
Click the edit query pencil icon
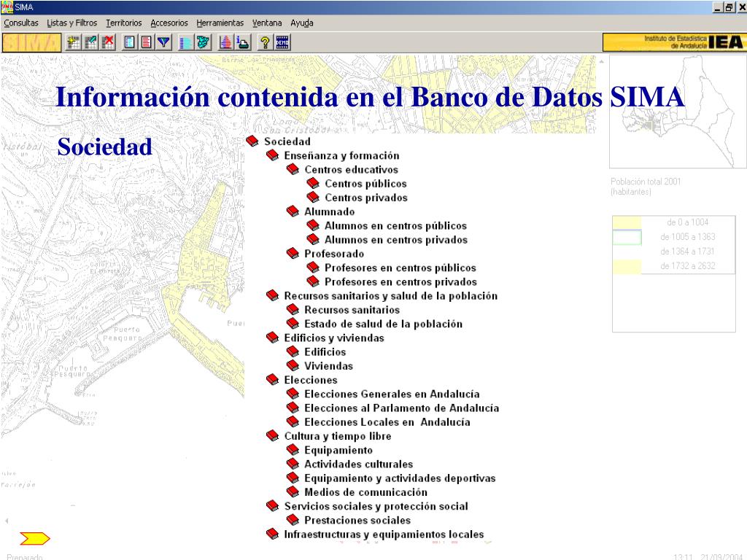coord(91,42)
